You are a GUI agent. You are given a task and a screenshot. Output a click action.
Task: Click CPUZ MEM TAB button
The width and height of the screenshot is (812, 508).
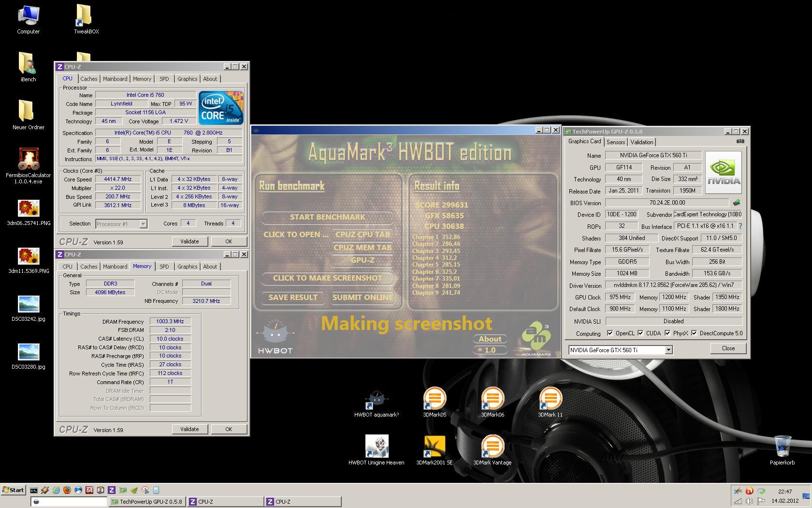point(362,247)
